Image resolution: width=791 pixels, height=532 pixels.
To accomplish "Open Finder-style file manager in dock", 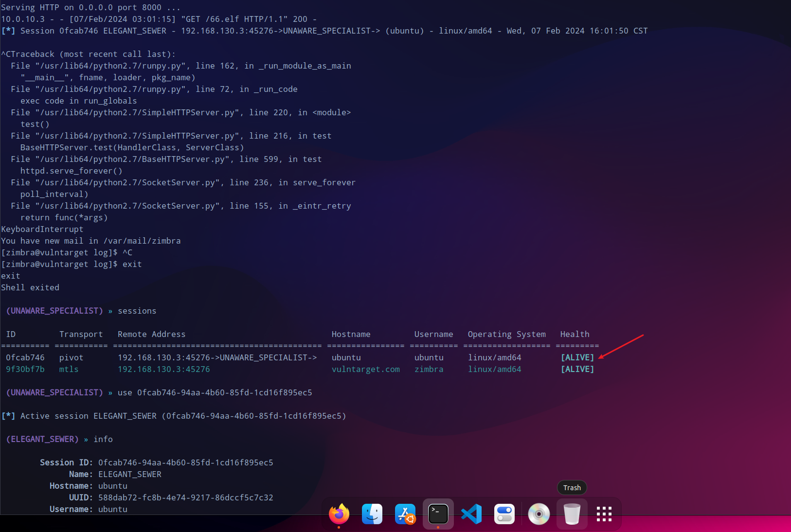I will pyautogui.click(x=372, y=514).
